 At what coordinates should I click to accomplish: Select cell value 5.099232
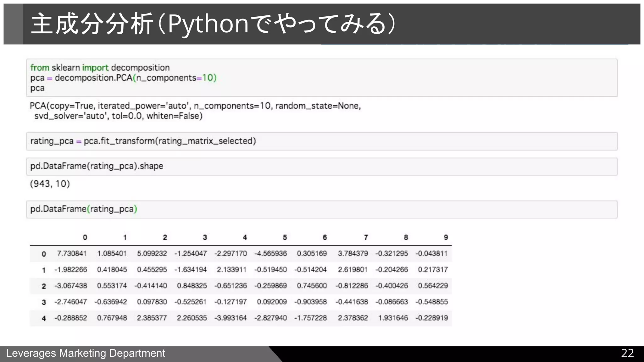tap(152, 254)
